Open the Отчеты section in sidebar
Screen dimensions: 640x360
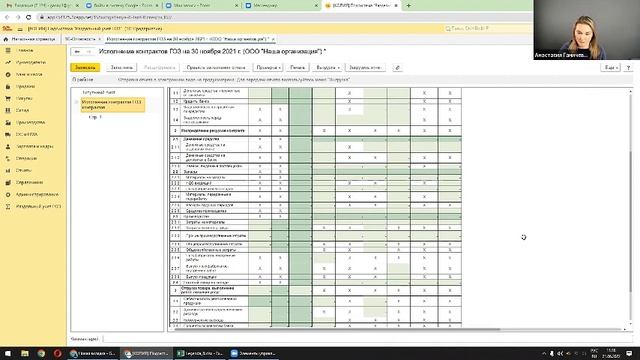click(23, 170)
